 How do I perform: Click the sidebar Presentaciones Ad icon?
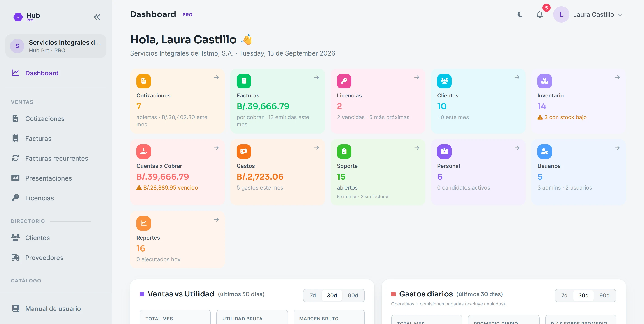click(x=15, y=178)
